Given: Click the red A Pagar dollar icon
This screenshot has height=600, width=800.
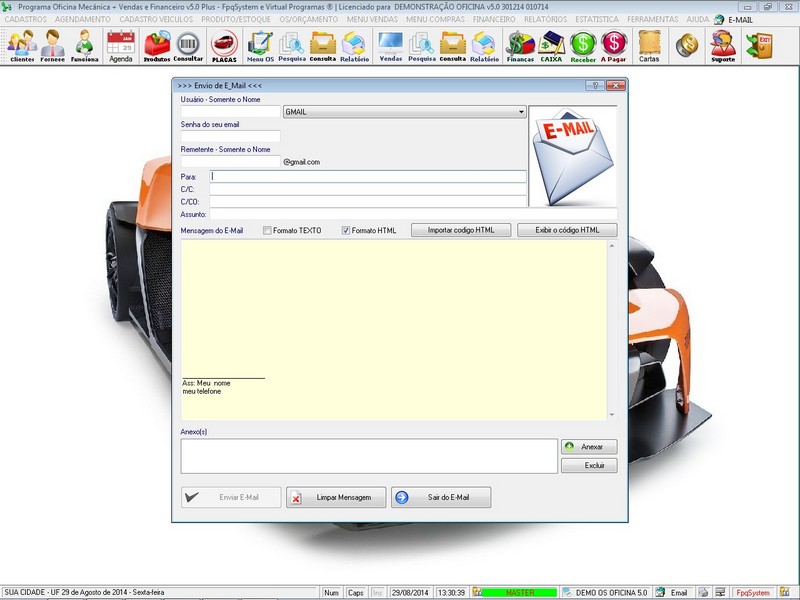Looking at the screenshot, I should [x=613, y=45].
